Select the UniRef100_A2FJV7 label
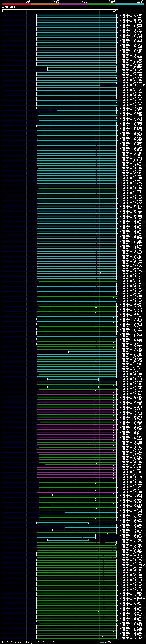This screenshot has width=146, height=644. tap(131, 336)
